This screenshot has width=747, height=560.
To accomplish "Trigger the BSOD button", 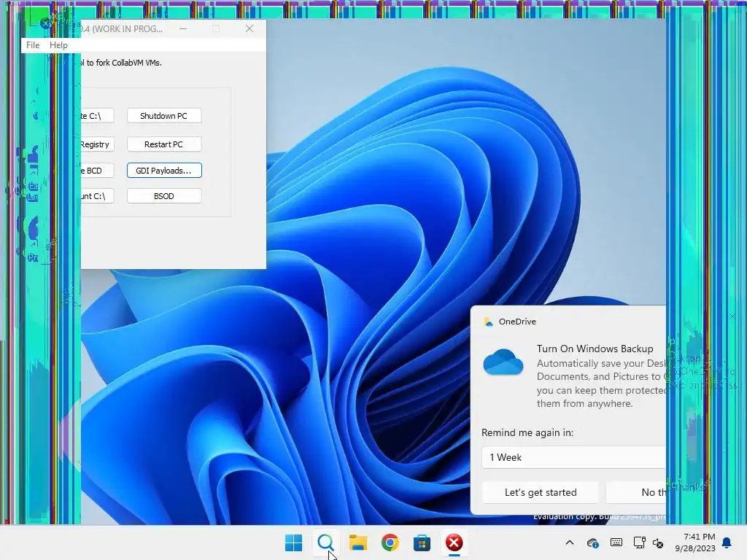I will coord(164,196).
